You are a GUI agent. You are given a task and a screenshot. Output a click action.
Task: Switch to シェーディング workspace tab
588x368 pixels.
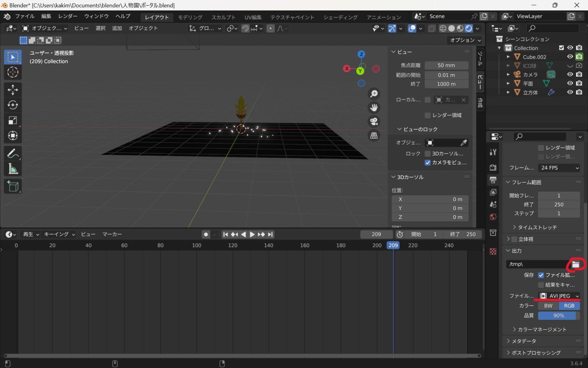pos(340,17)
